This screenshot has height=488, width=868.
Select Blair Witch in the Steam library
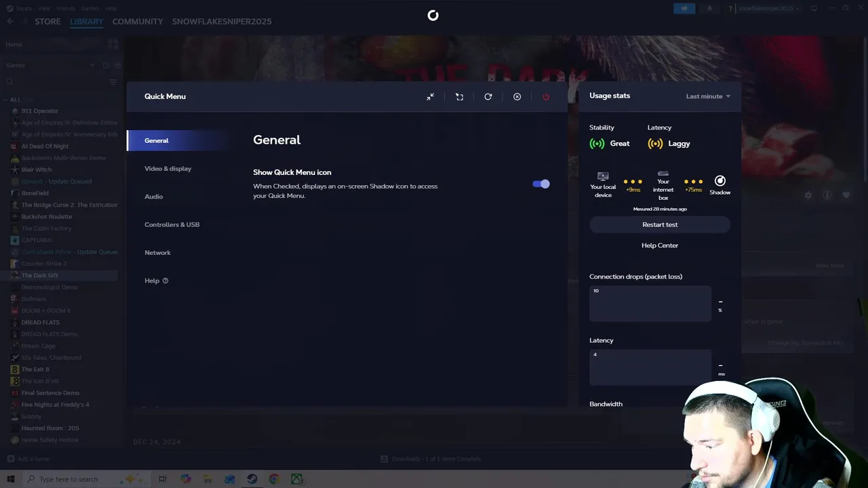36,169
